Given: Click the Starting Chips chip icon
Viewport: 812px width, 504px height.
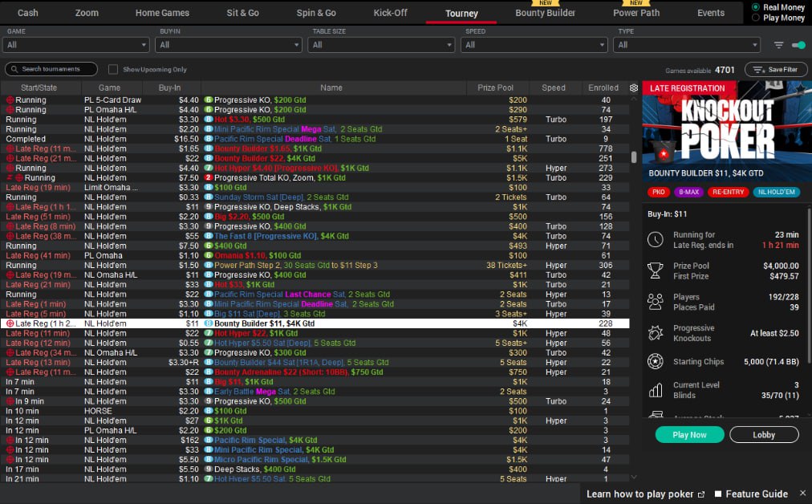Looking at the screenshot, I should click(x=655, y=361).
